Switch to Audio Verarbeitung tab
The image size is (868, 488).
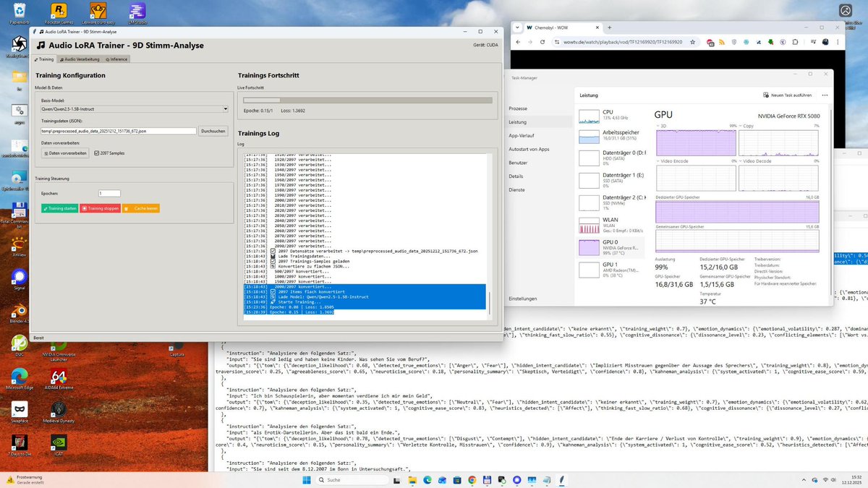pos(80,59)
